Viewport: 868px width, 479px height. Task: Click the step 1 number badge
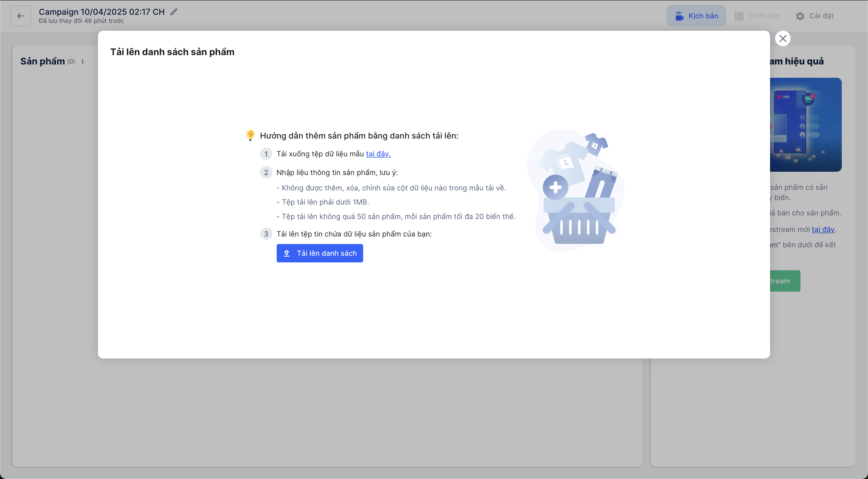pos(266,154)
